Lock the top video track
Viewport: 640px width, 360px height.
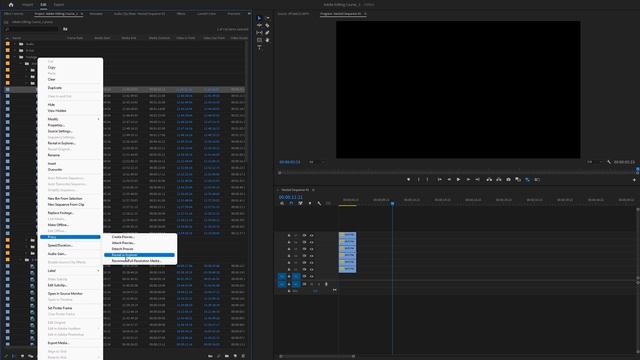click(x=289, y=236)
